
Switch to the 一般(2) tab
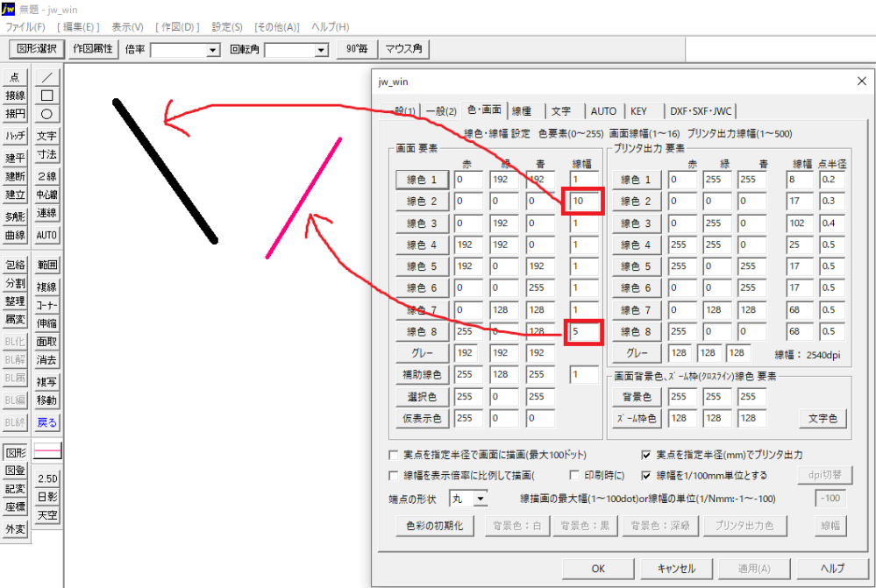point(441,111)
